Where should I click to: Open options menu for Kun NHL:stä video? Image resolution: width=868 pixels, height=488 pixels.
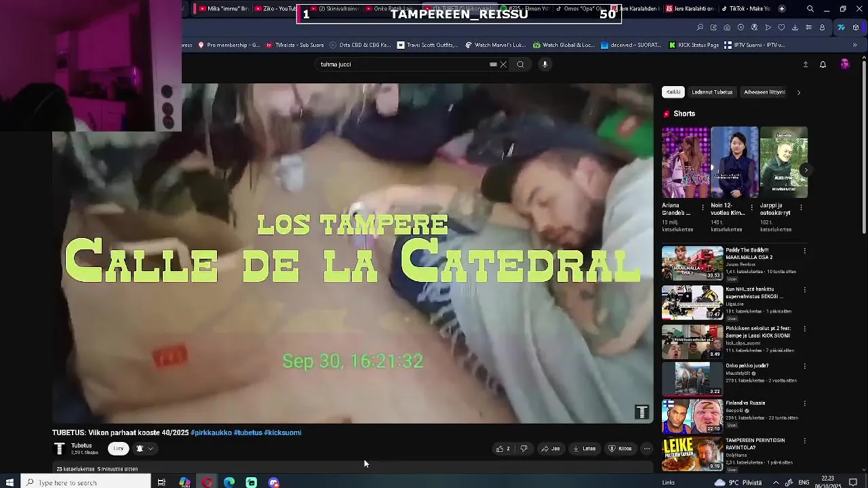click(805, 290)
